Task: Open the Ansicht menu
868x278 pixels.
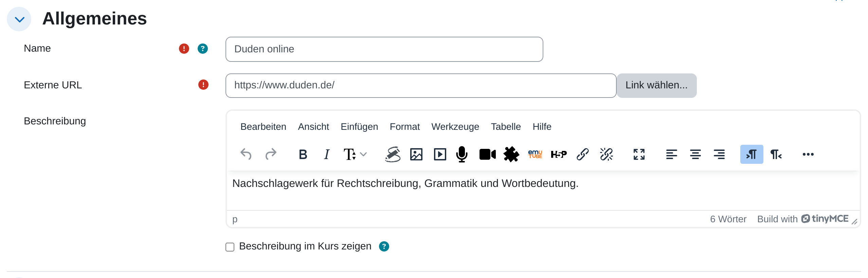Action: pos(313,127)
